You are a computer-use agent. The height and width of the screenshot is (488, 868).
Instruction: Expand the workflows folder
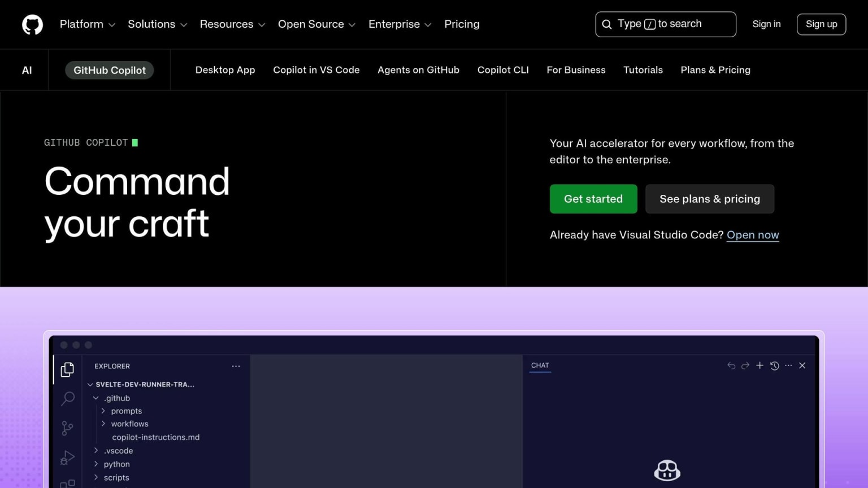(125, 424)
